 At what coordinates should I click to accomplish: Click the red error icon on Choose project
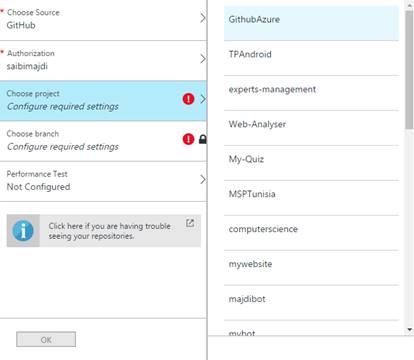188,99
